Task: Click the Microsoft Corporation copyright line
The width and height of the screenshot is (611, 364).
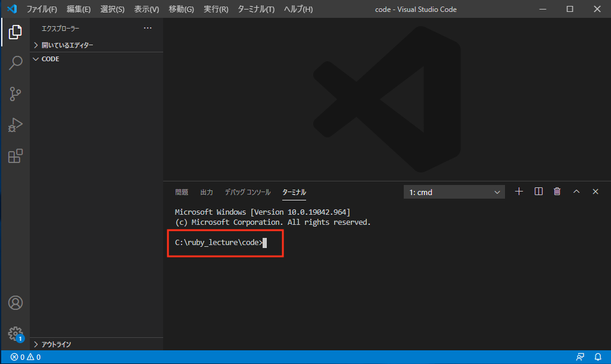Action: click(273, 222)
